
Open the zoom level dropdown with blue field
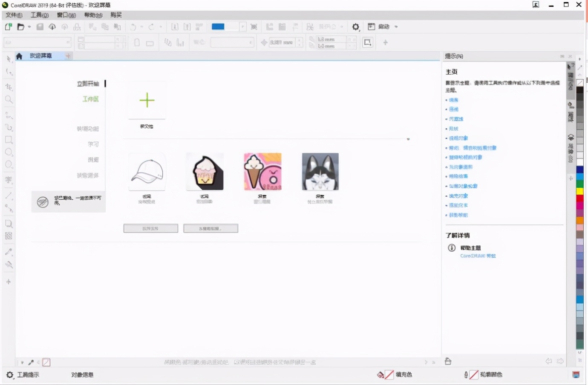tap(242, 27)
